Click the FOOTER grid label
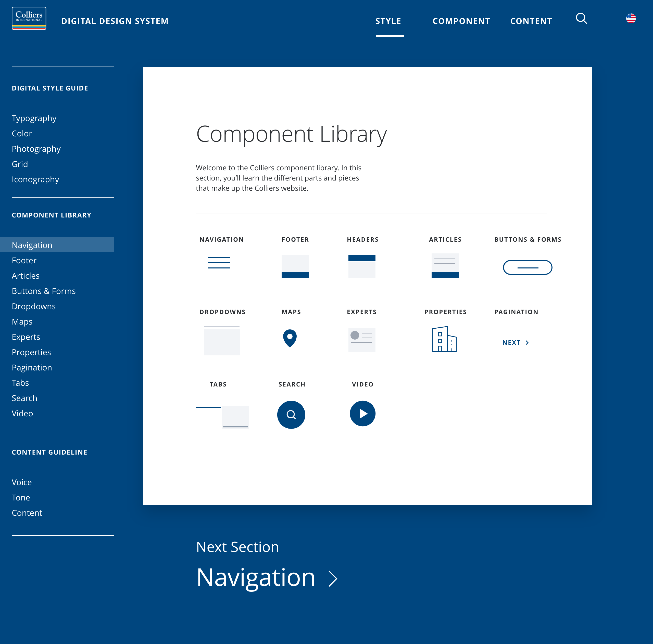This screenshot has height=644, width=653. 295,240
